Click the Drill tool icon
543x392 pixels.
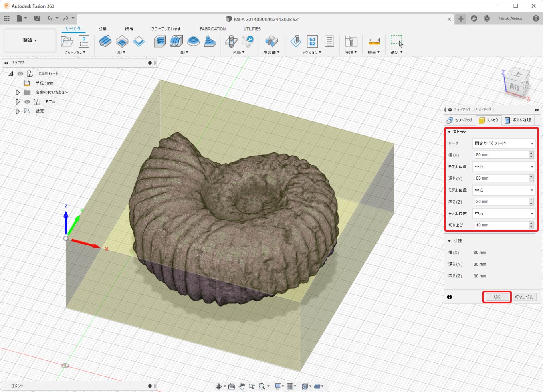coord(231,41)
